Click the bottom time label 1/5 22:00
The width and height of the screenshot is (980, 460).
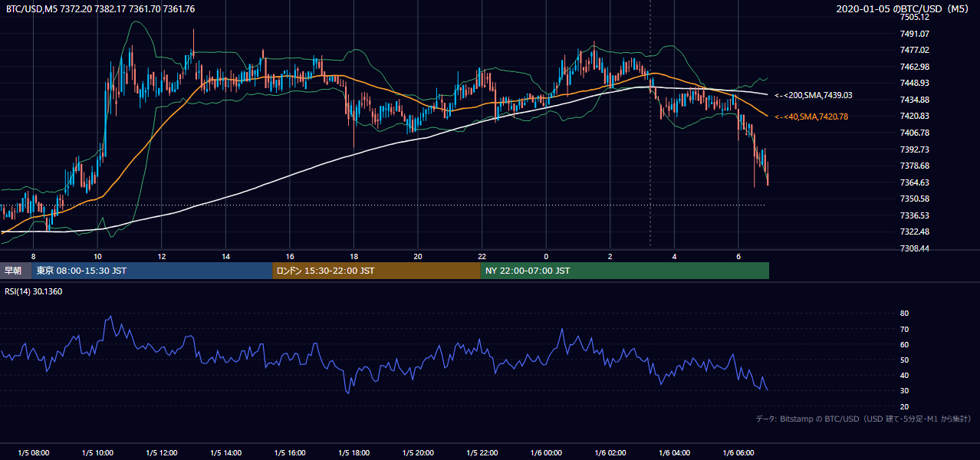coord(482,453)
